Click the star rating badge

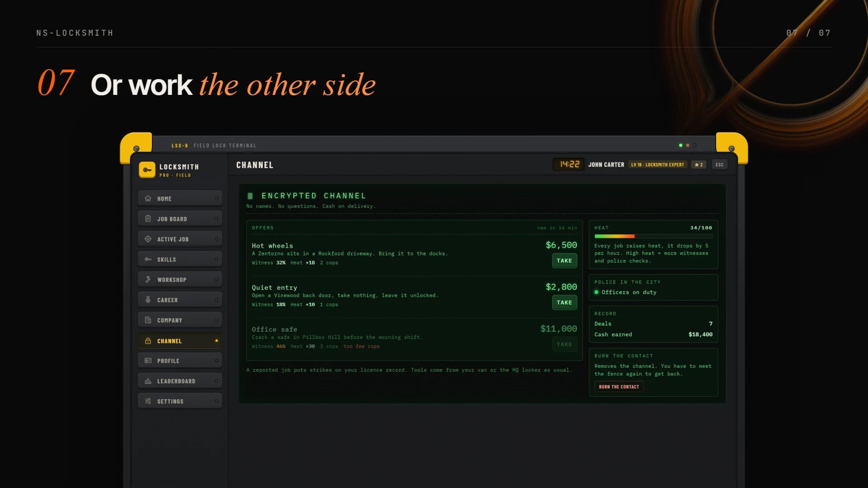click(x=698, y=164)
